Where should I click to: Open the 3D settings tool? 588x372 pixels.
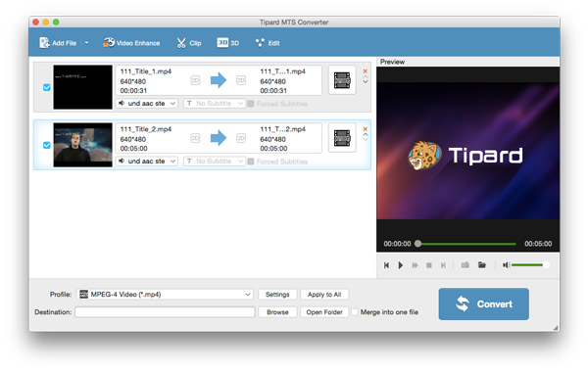tap(227, 43)
